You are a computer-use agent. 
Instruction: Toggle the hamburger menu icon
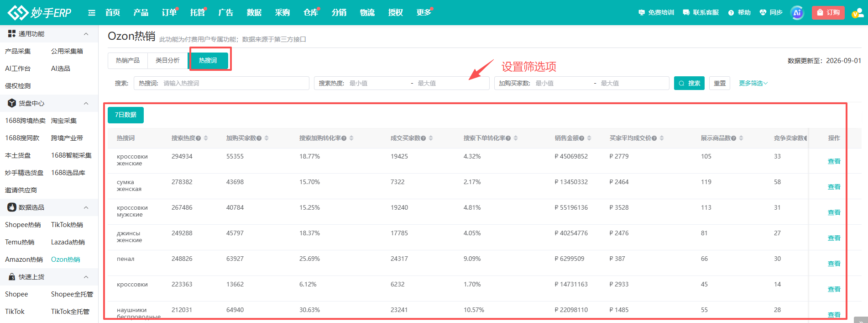(x=92, y=13)
